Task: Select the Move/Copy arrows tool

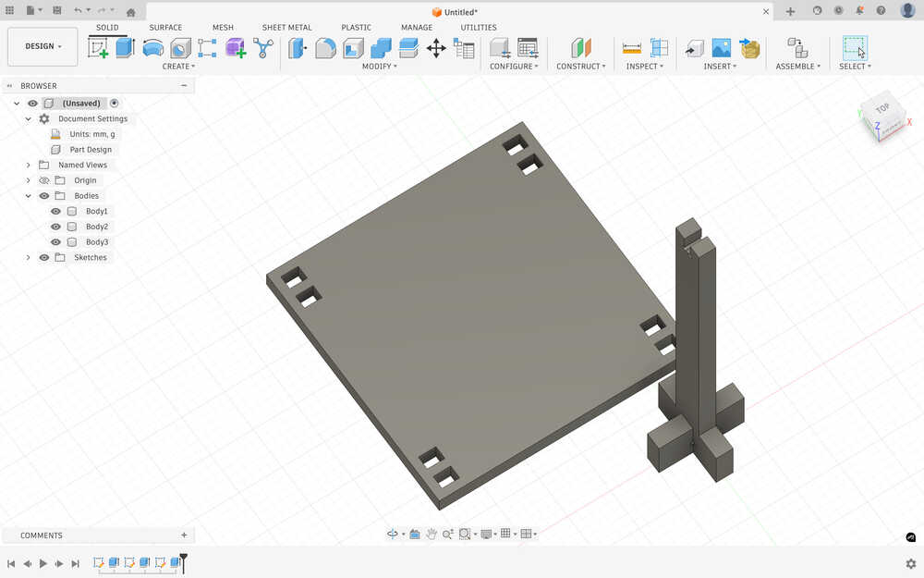Action: (436, 48)
